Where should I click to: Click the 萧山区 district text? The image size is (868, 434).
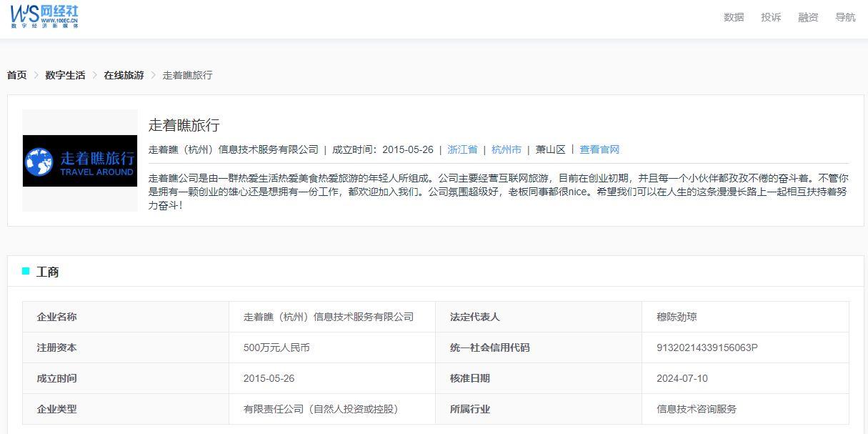tap(551, 149)
